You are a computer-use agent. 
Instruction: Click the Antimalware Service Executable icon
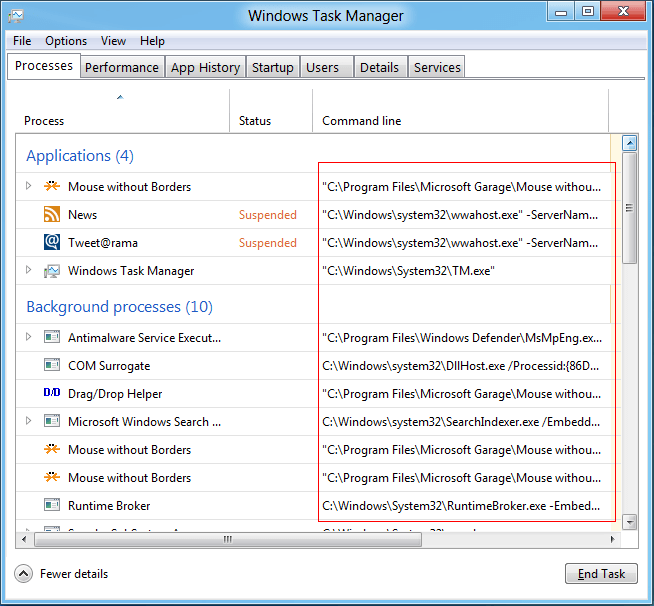52,337
